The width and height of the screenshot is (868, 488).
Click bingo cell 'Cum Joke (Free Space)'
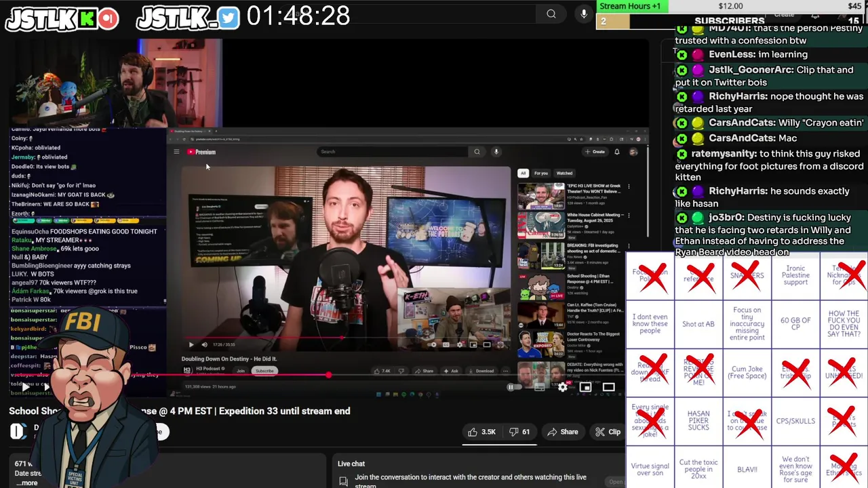[x=747, y=372]
